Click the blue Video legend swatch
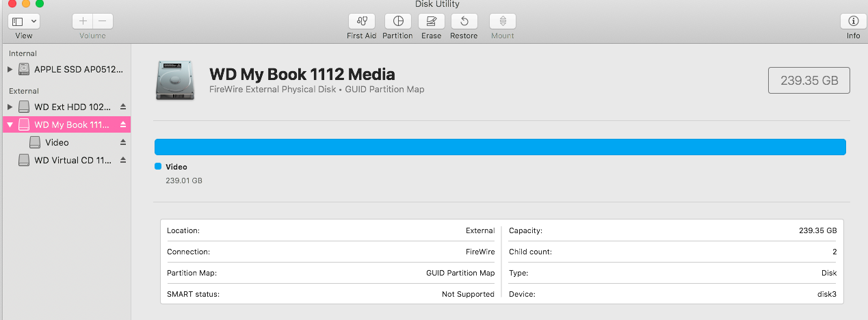Image resolution: width=868 pixels, height=320 pixels. pyautogui.click(x=158, y=166)
